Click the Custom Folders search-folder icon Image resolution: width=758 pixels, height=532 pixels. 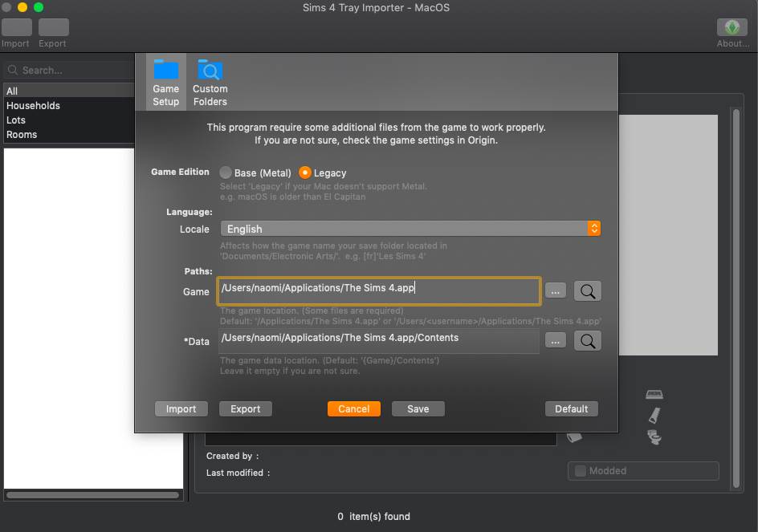210,70
